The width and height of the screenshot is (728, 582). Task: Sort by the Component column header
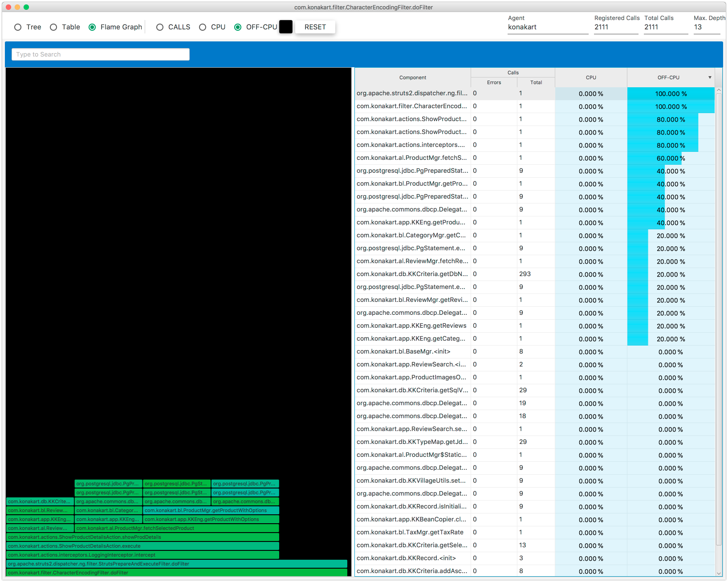413,77
